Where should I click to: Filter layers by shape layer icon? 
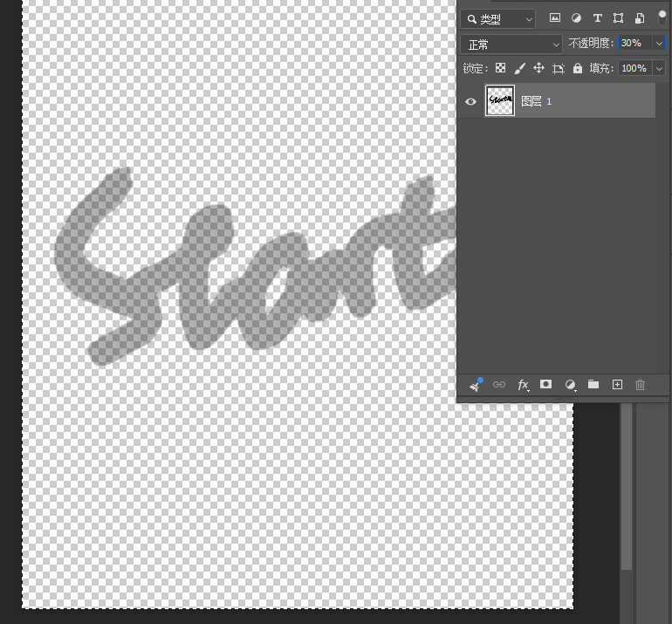point(618,18)
